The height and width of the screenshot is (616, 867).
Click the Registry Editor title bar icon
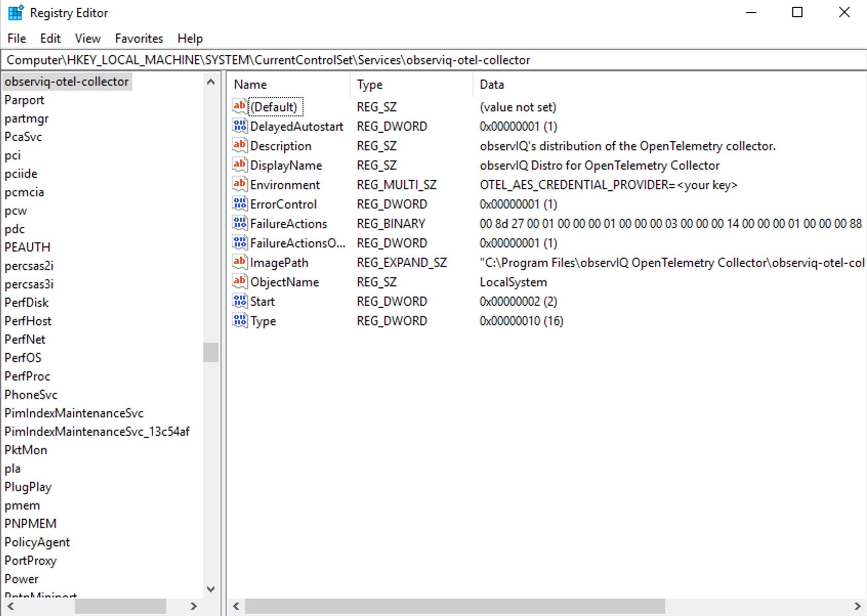pyautogui.click(x=15, y=12)
